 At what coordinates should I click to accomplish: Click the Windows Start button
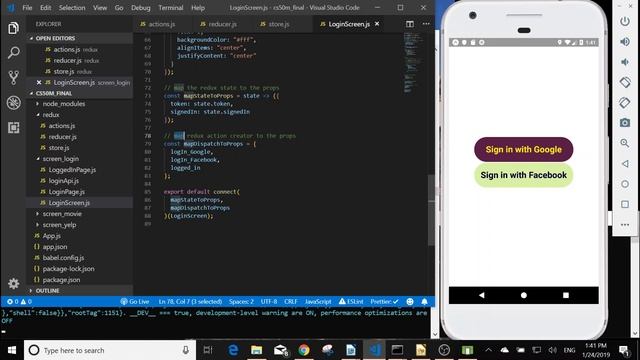[x=12, y=350]
